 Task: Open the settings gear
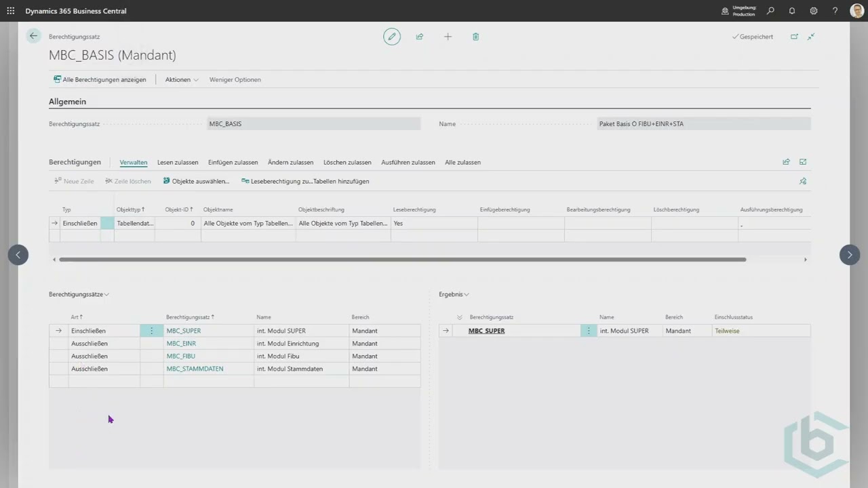click(x=814, y=11)
